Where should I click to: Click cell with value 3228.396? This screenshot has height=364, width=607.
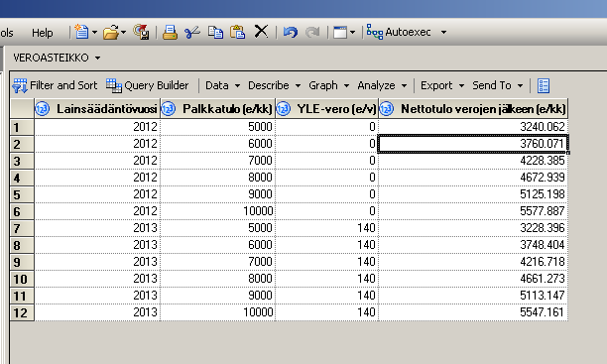(473, 228)
